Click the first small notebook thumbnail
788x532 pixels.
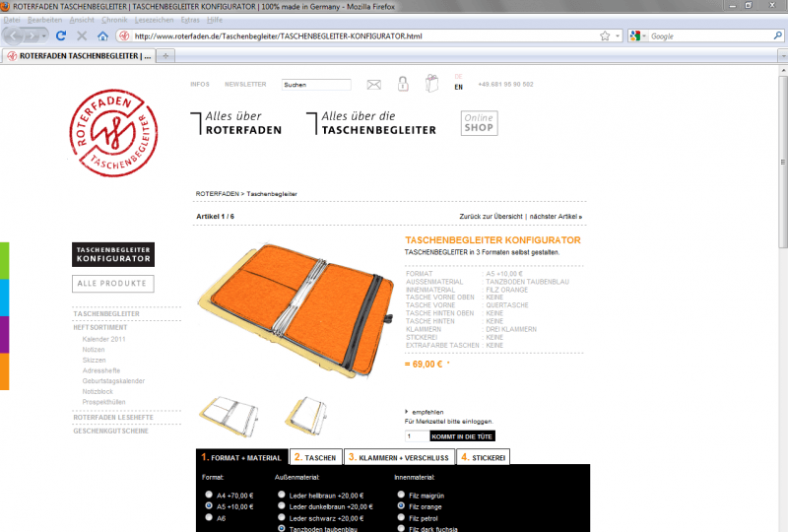pyautogui.click(x=230, y=417)
